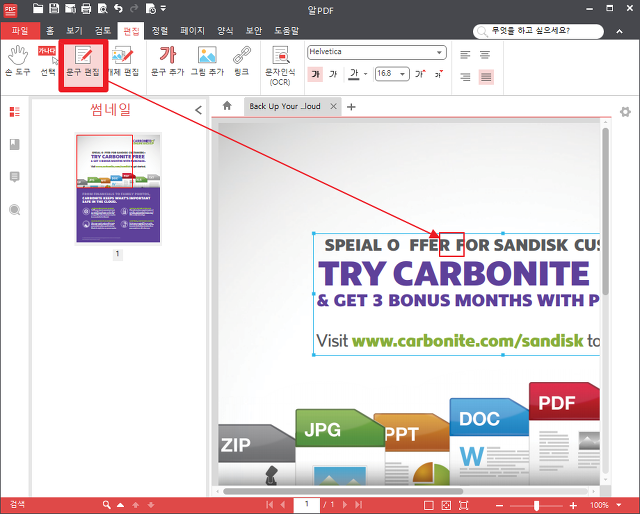Screen dimensions: 640x514
Task: Switch to the 검토 tab
Action: click(103, 31)
